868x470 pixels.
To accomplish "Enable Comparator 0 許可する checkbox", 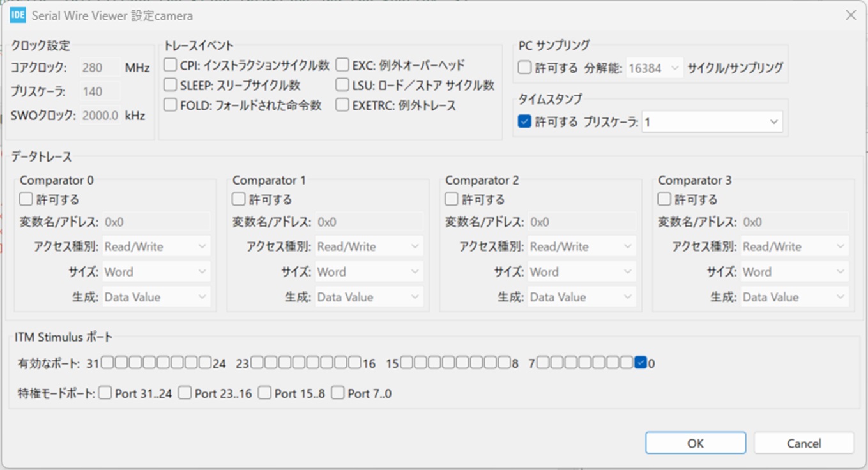I will click(x=26, y=199).
